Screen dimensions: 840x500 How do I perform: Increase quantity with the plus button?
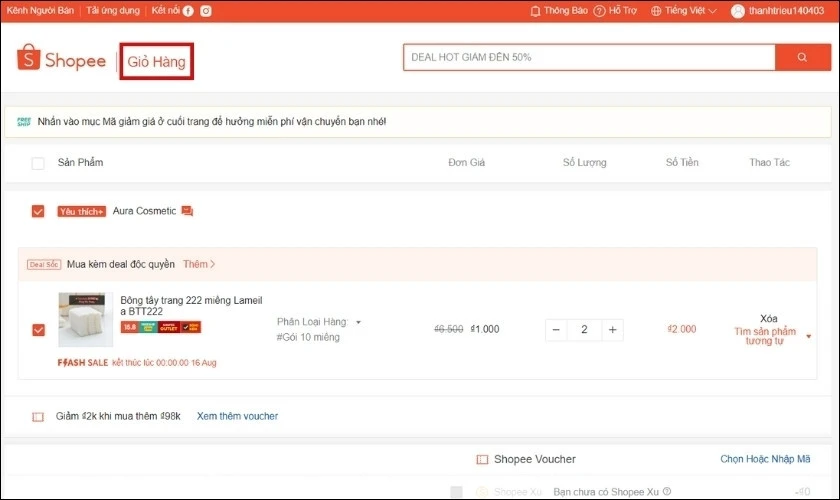click(612, 330)
